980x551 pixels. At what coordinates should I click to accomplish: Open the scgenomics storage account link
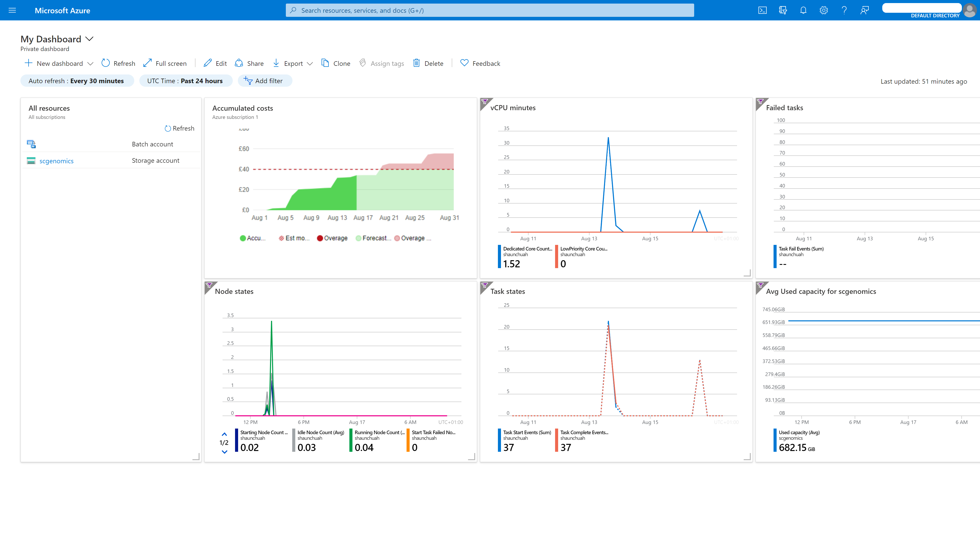56,161
